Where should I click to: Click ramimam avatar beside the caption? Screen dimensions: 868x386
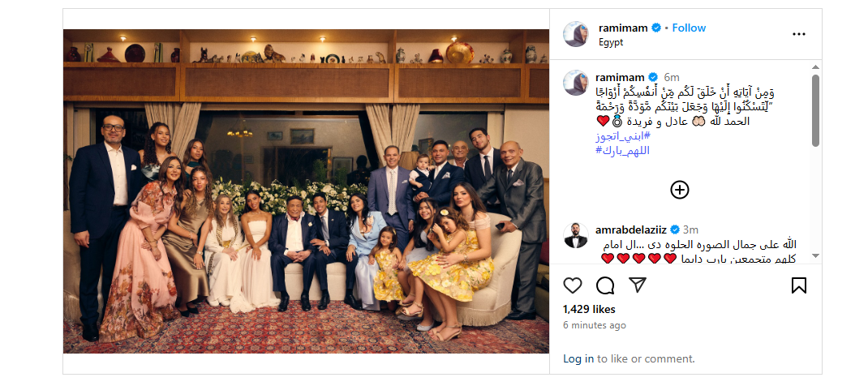coord(576,83)
